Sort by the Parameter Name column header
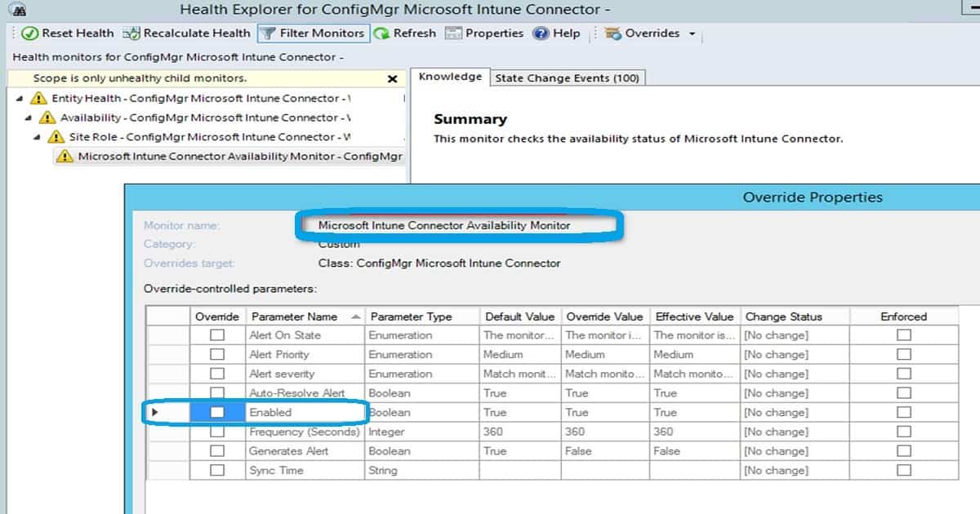The width and height of the screenshot is (980, 514). coord(305,317)
